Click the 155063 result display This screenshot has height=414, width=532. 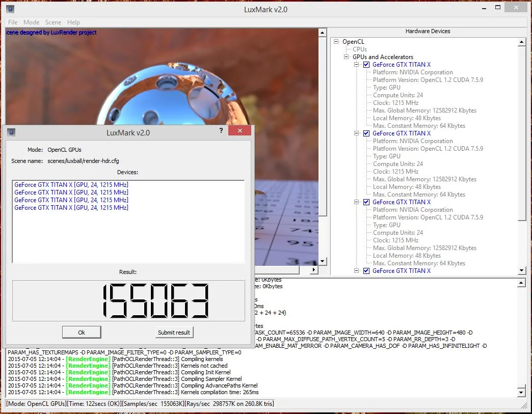tap(128, 300)
